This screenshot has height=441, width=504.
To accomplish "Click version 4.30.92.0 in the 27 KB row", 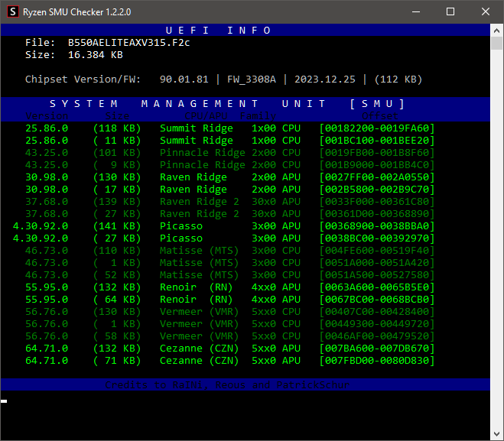I will tap(41, 238).
